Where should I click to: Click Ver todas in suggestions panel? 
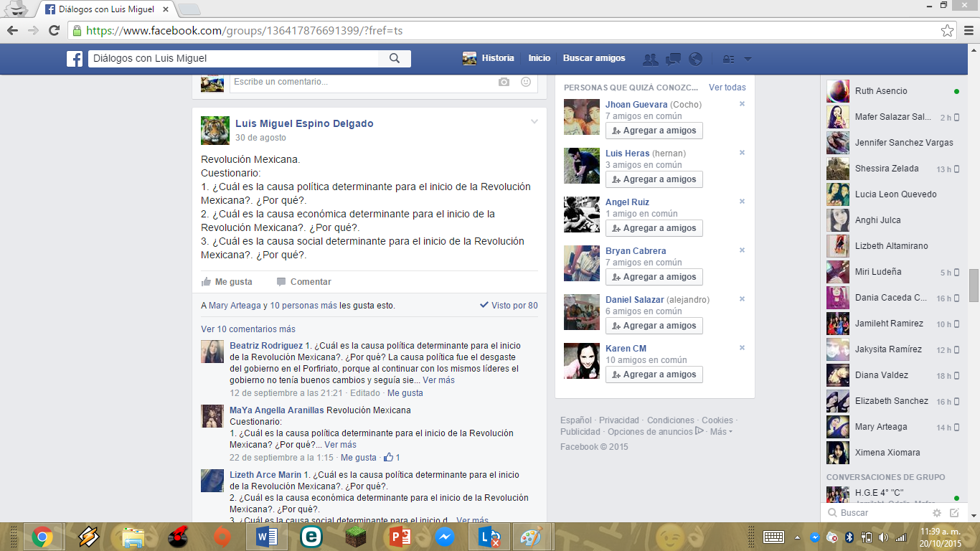tap(727, 88)
